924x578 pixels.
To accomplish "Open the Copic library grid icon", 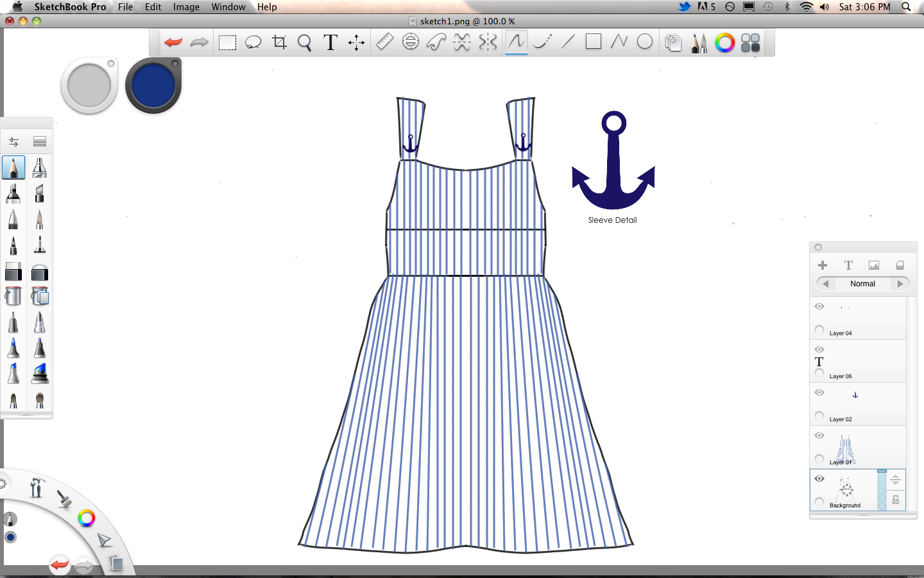I will click(x=750, y=43).
